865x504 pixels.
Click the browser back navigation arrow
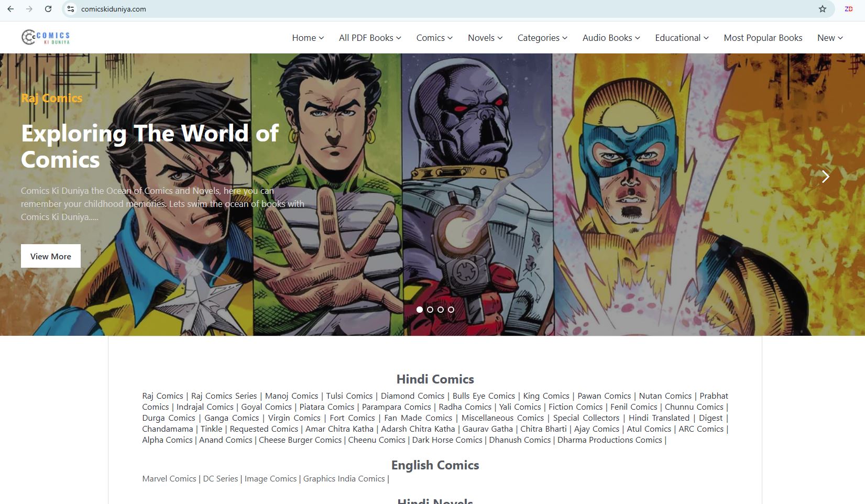(x=10, y=9)
